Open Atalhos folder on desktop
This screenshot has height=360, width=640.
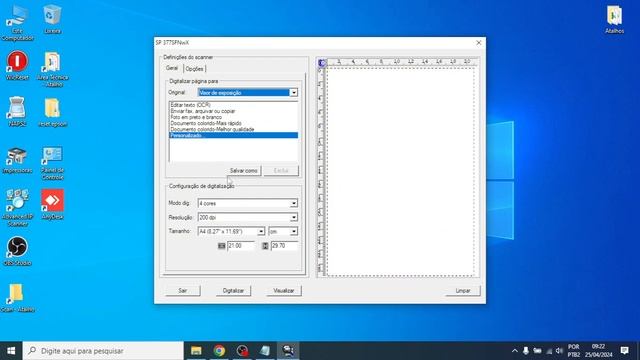[614, 19]
